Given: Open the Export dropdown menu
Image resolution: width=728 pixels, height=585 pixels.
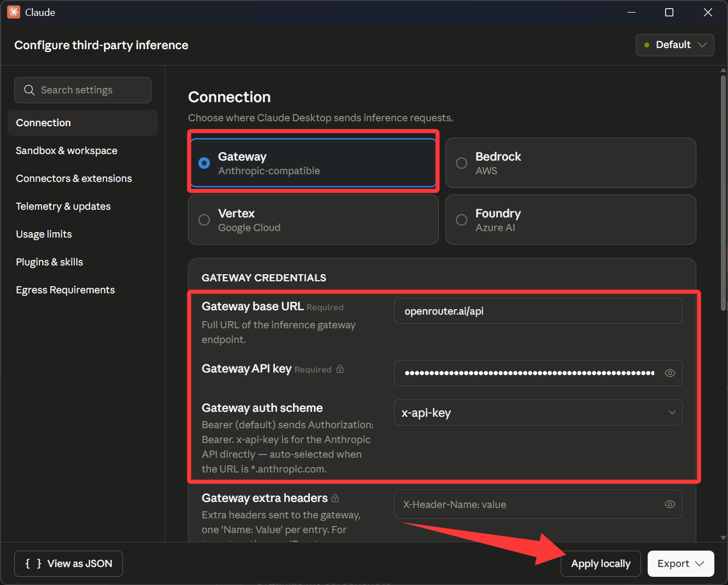Looking at the screenshot, I should point(680,564).
